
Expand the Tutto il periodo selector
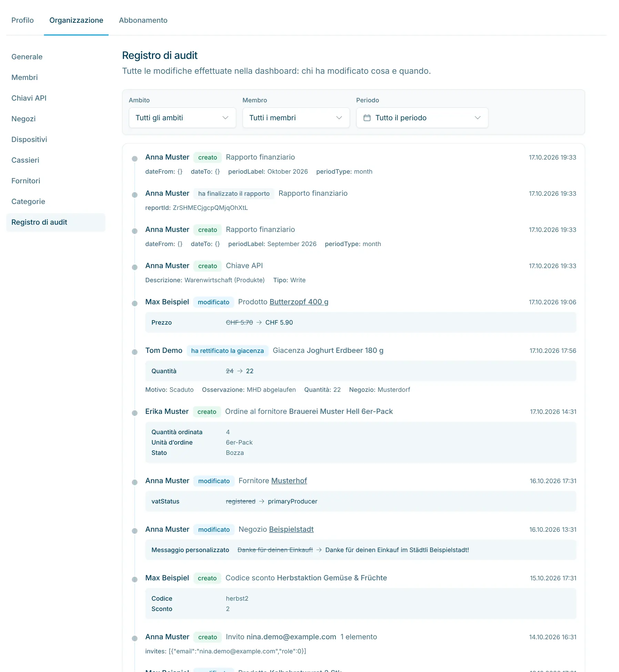click(422, 118)
